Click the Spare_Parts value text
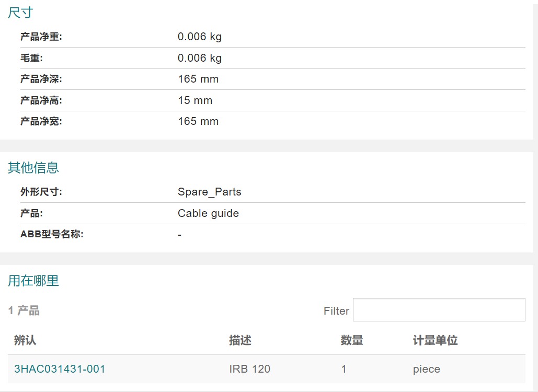 click(209, 192)
